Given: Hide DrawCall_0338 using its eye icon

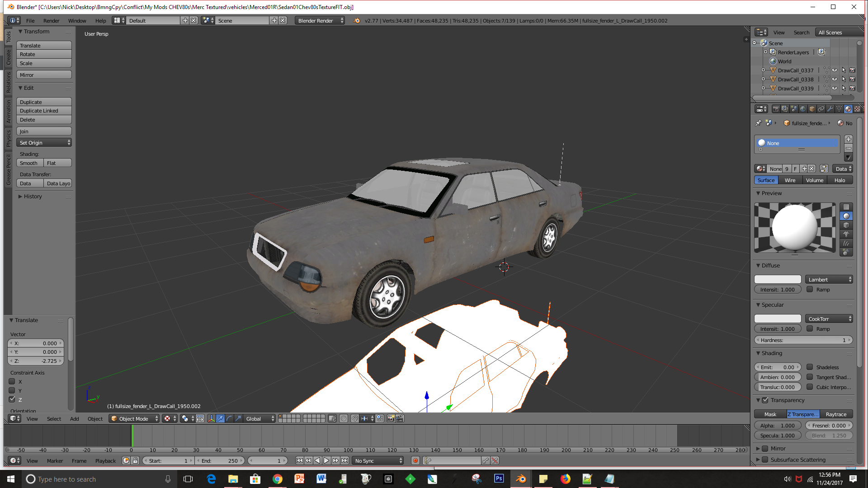Looking at the screenshot, I should coord(835,80).
